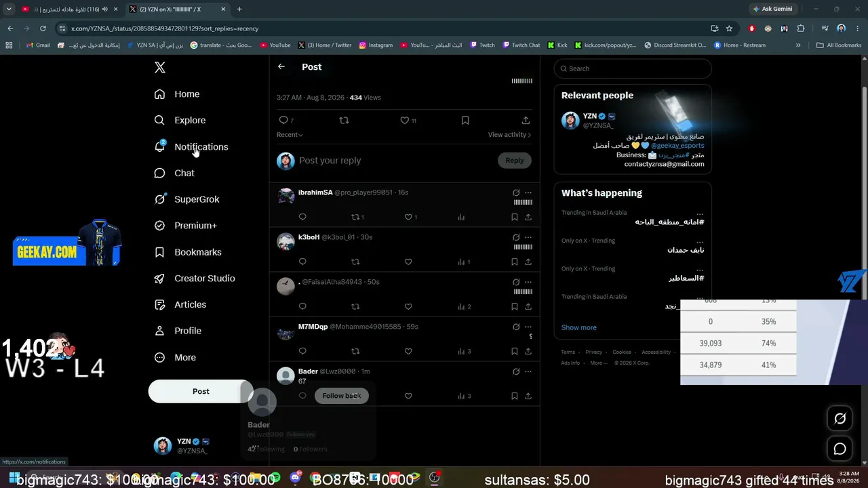Open more options on ibrahimSA's reply

(528, 192)
